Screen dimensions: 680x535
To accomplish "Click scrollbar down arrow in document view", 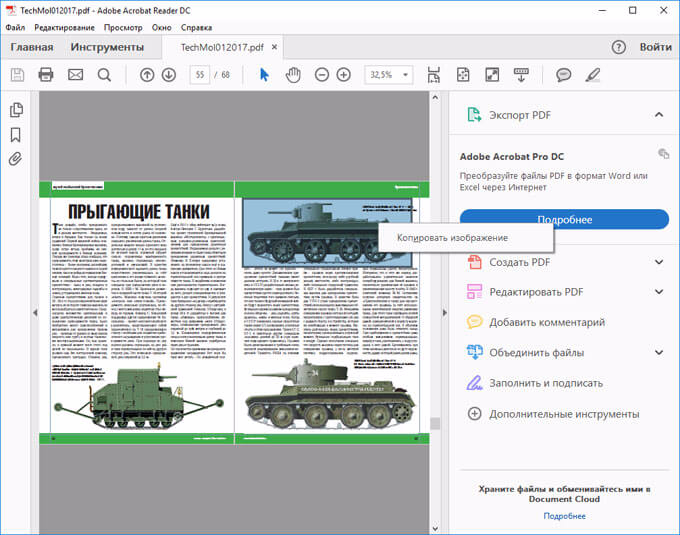I will tap(435, 528).
